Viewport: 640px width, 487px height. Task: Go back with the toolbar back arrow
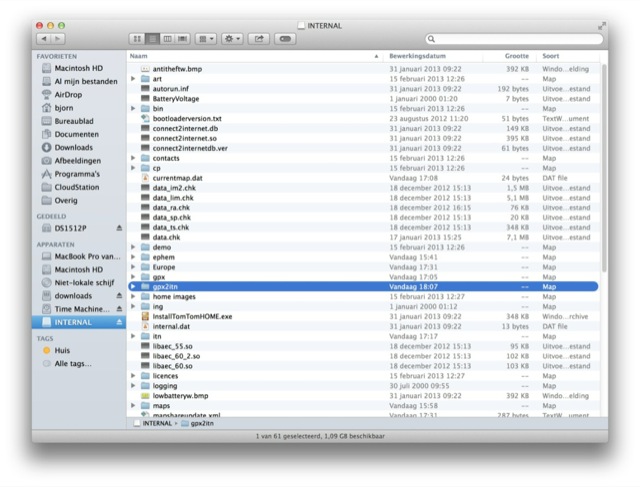44,39
